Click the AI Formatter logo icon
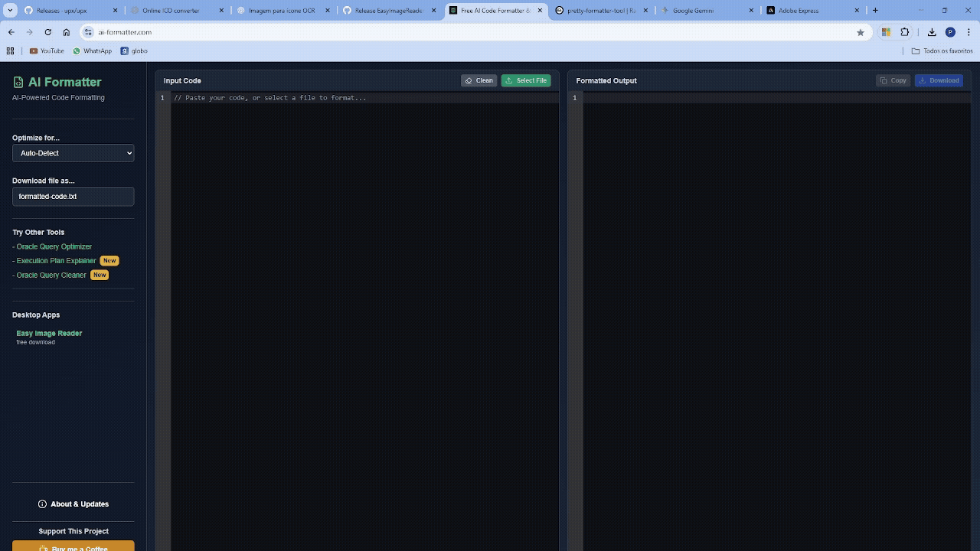The height and width of the screenshot is (551, 980). [x=18, y=83]
